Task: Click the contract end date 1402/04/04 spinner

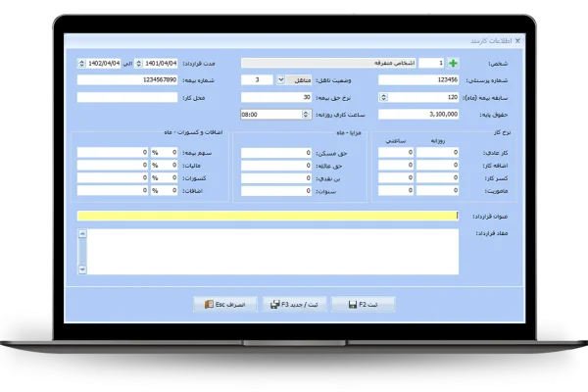Action: tap(81, 63)
